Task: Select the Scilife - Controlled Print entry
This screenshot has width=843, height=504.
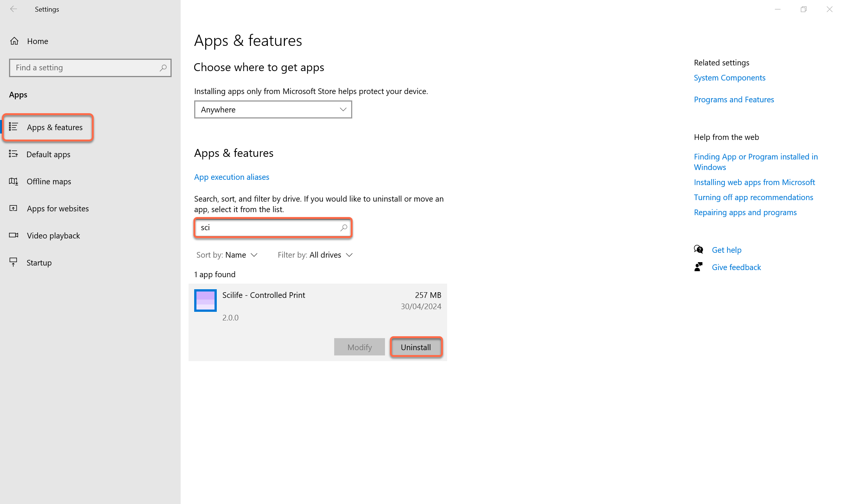Action: [x=318, y=322]
